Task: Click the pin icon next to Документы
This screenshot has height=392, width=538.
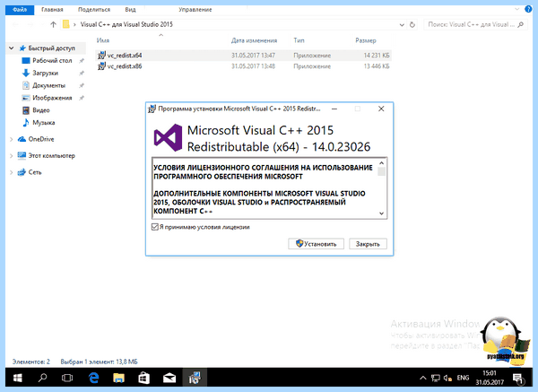Action: pyautogui.click(x=82, y=85)
